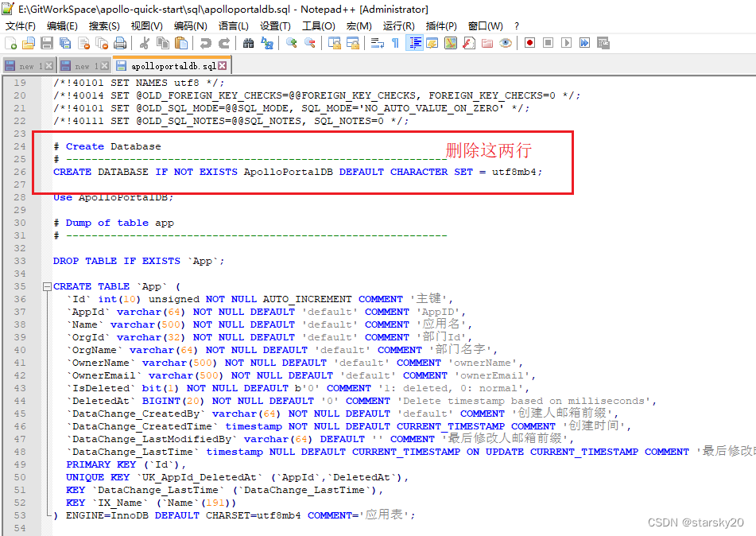Toggle show all characters pilcrow icon

(x=395, y=44)
